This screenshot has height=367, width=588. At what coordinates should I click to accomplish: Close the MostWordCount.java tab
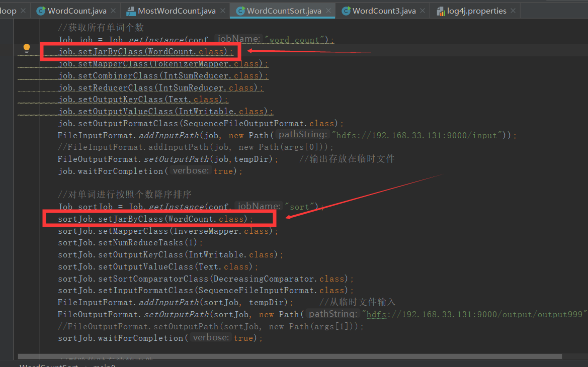(223, 11)
